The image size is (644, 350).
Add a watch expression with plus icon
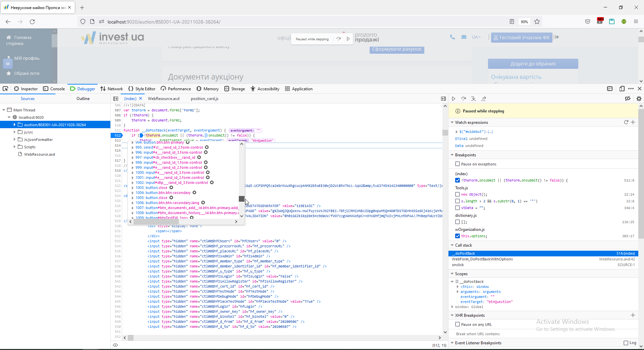coord(633,122)
